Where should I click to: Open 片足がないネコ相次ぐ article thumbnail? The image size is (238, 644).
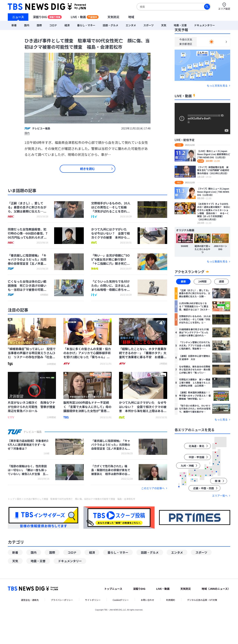[32, 385]
